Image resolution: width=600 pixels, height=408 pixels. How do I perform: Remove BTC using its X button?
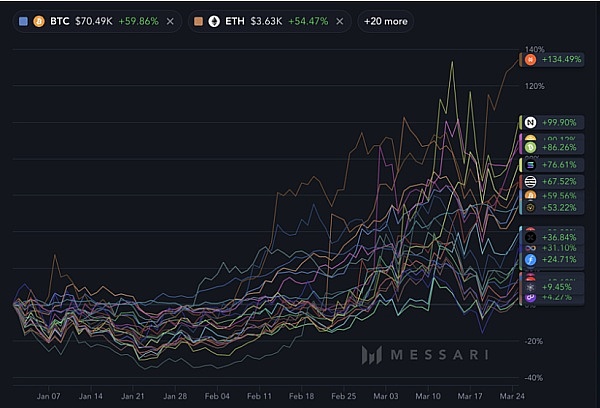point(169,21)
